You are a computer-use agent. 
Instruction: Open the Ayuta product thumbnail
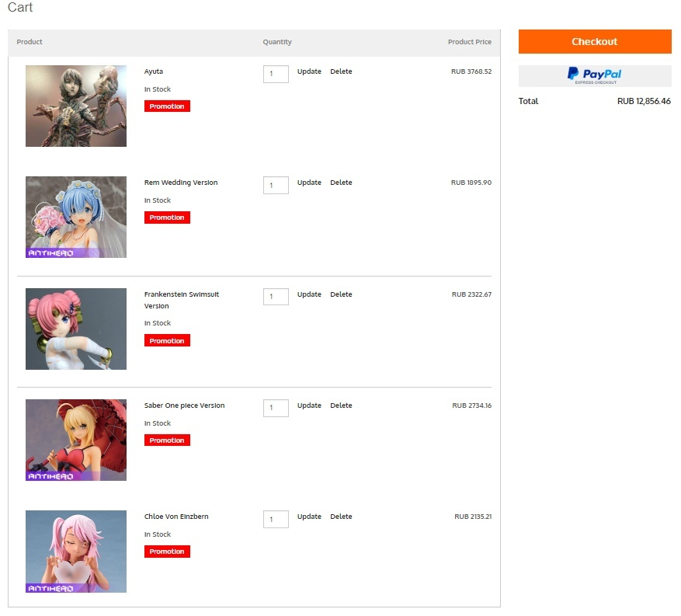coord(76,106)
